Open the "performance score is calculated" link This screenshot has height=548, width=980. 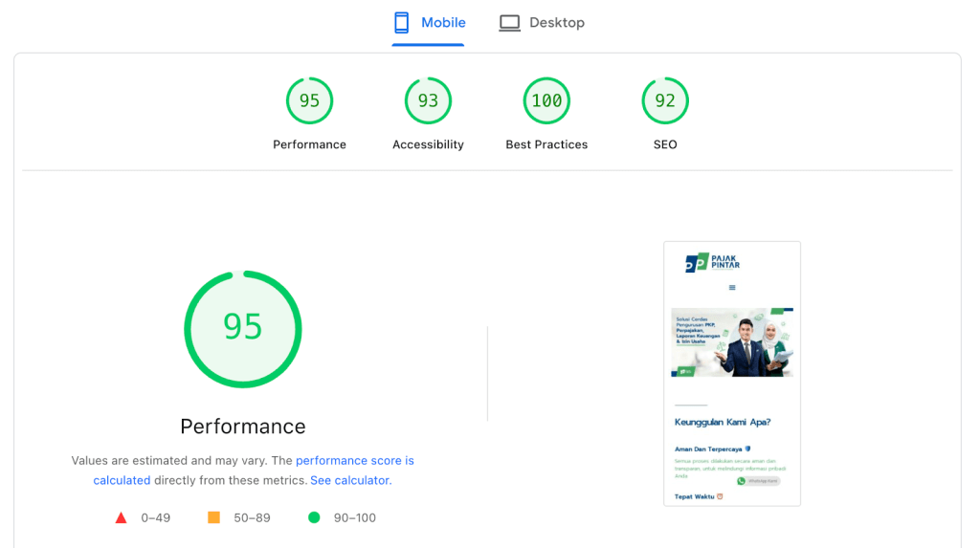click(x=354, y=461)
